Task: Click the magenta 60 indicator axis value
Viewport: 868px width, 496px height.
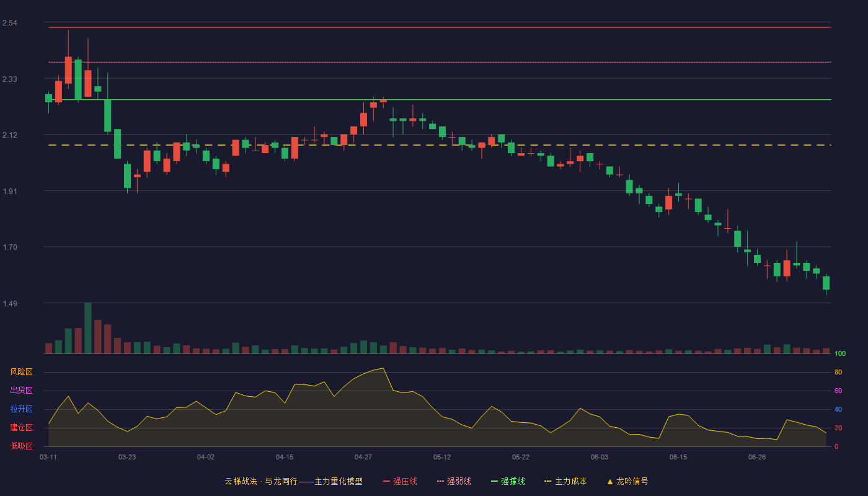Action: pos(838,391)
